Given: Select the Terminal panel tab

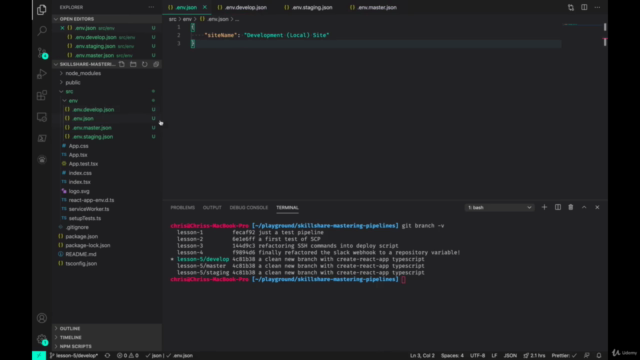Looking at the screenshot, I should pyautogui.click(x=287, y=207).
